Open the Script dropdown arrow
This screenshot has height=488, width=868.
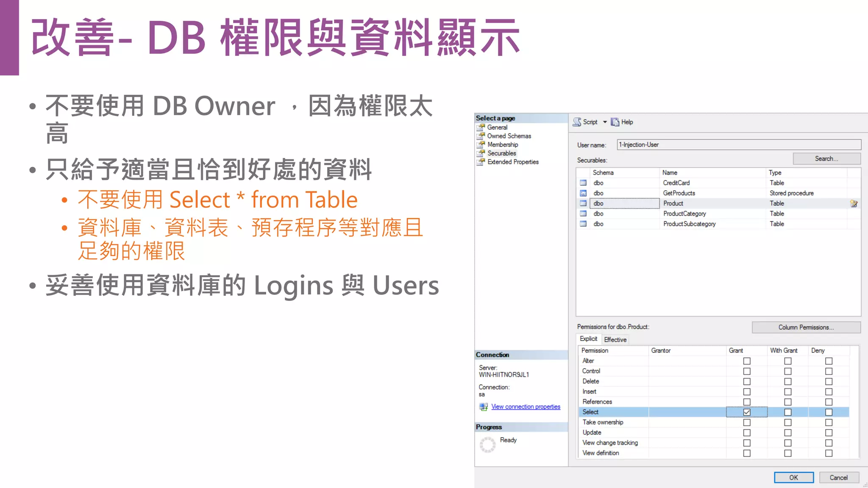[x=605, y=122]
